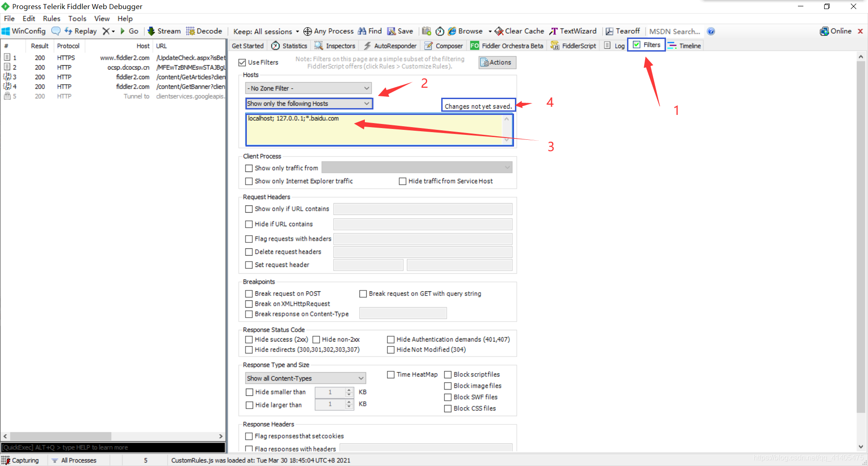Check Show only if URL contains

(249, 209)
